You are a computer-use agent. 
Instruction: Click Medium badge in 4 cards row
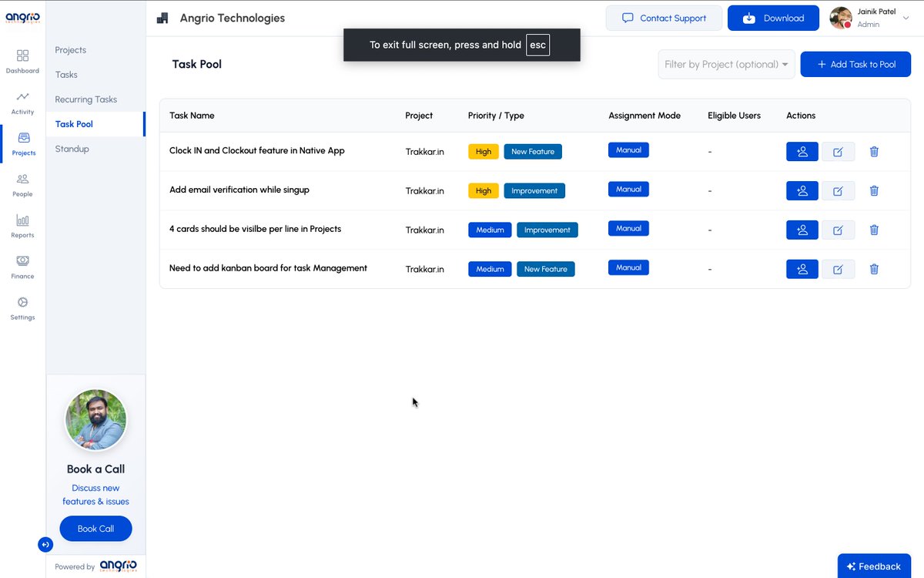490,230
